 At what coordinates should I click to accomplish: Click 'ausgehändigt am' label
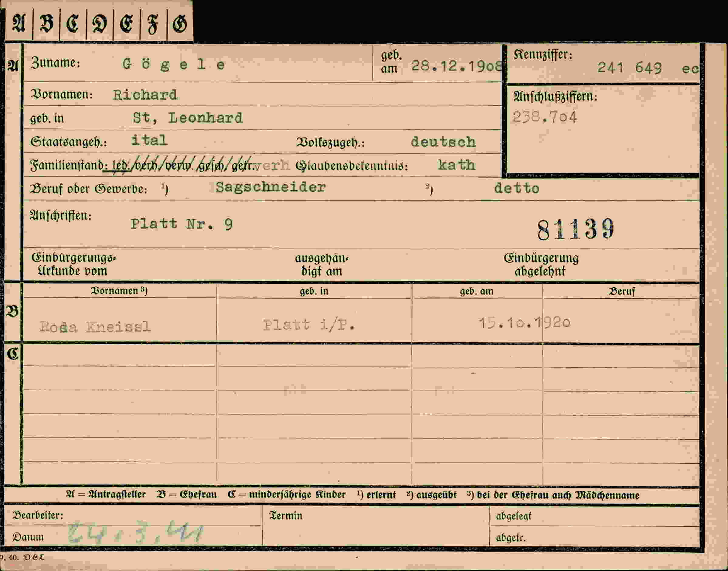click(x=321, y=265)
